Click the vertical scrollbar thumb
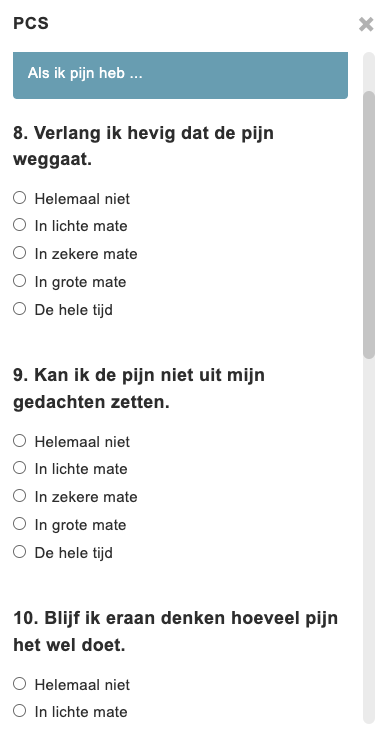Viewport: 389px width, 749px height. click(x=369, y=225)
